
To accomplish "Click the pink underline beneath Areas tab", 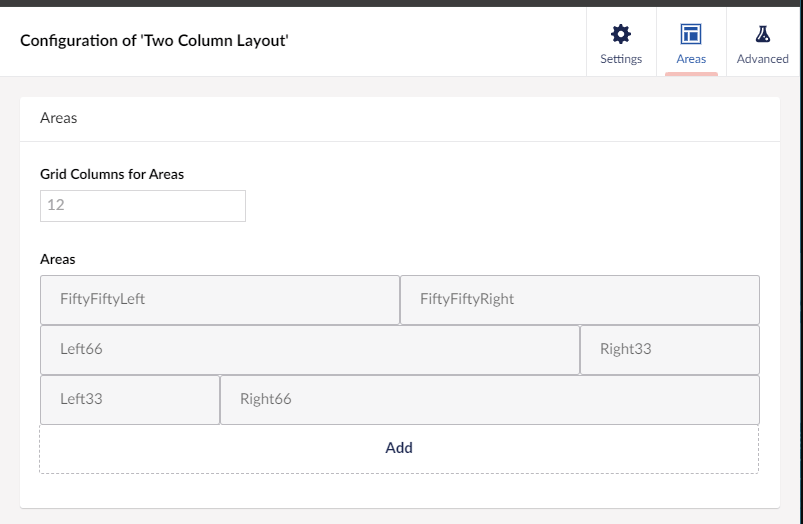I will (691, 74).
